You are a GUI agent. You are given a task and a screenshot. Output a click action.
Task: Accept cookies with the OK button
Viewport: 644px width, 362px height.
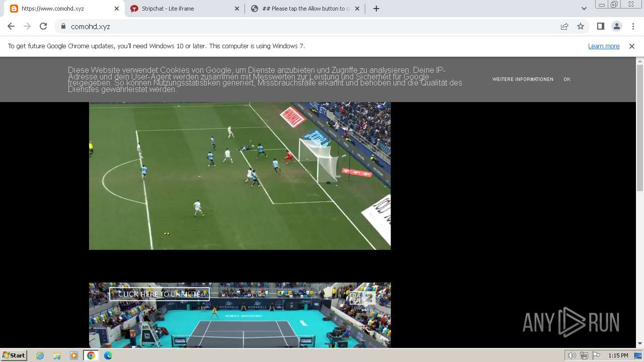pos(567,79)
